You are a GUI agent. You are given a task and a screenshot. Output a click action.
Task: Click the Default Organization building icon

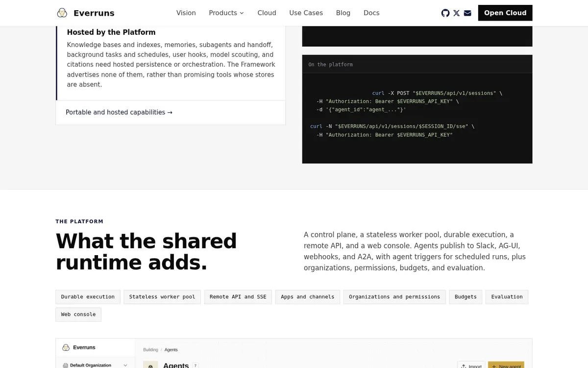(66, 365)
